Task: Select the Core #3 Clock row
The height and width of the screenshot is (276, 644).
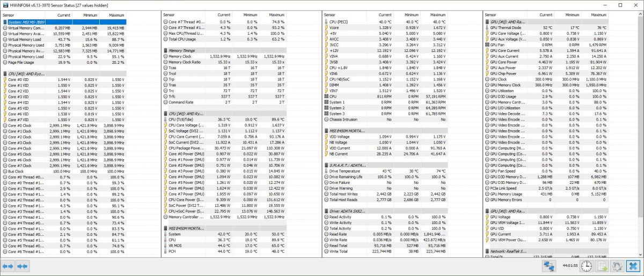Action: pos(63,142)
